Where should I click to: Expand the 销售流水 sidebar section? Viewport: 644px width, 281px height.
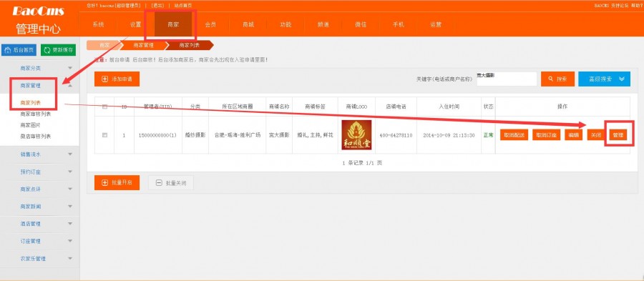(x=39, y=154)
